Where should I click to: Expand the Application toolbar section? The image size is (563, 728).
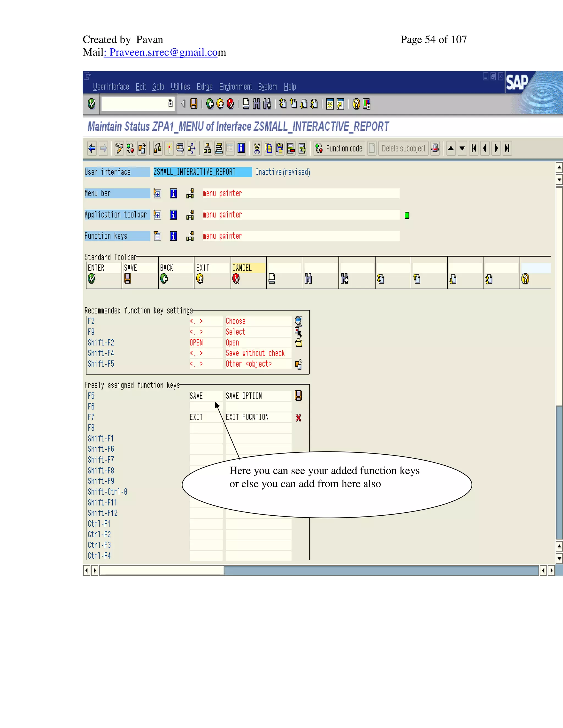point(157,215)
